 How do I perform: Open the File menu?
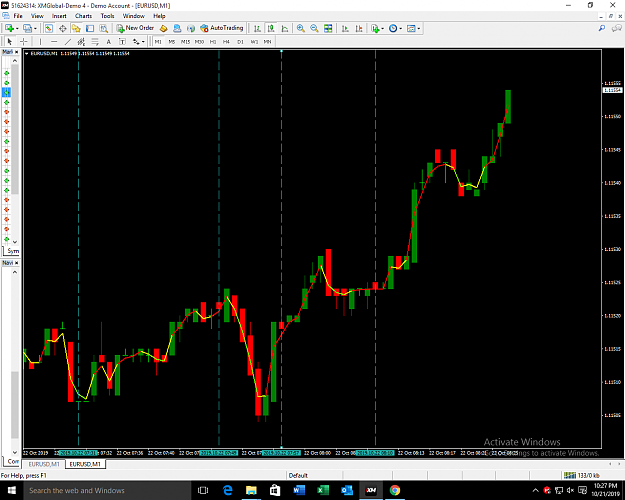(x=18, y=16)
